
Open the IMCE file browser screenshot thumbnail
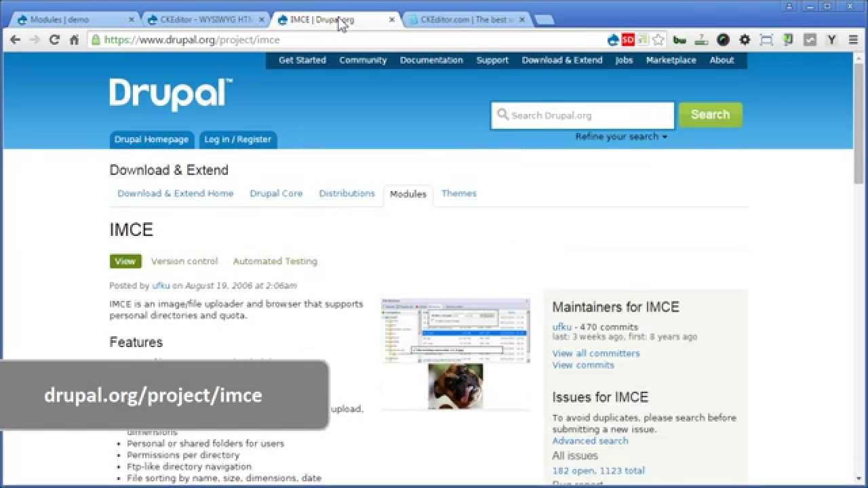456,331
